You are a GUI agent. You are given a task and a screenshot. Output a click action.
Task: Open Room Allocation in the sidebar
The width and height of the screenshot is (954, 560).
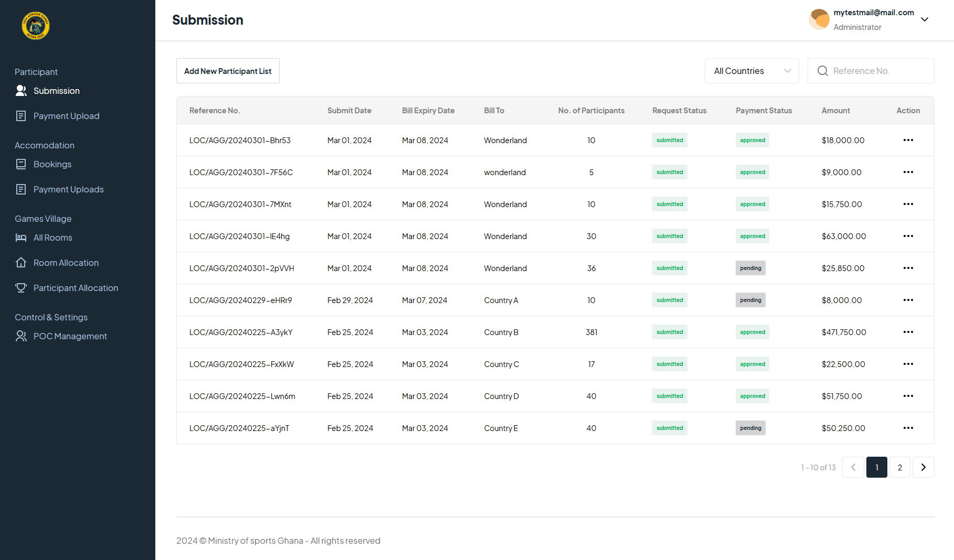(x=66, y=263)
